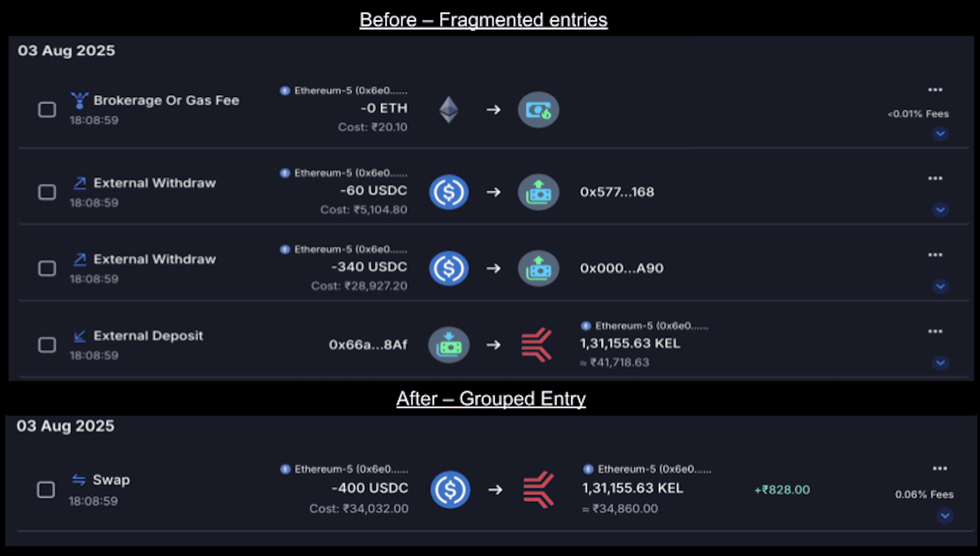This screenshot has width=980, height=556.
Task: Check the External Deposit row checkbox
Action: coord(47,345)
